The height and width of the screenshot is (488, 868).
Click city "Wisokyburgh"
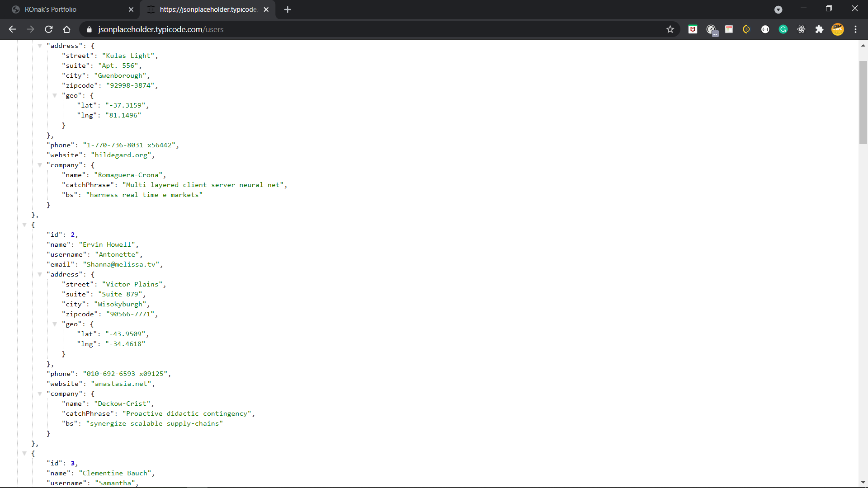pos(120,304)
